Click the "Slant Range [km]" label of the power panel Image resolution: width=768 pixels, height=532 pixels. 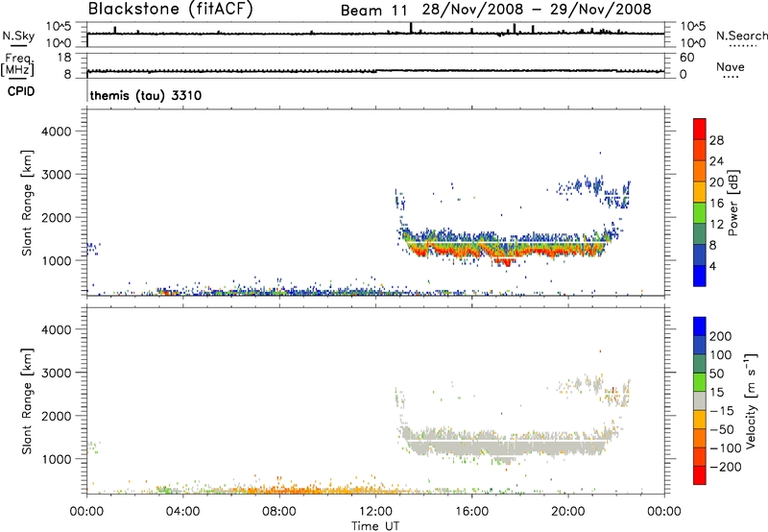pos(27,203)
